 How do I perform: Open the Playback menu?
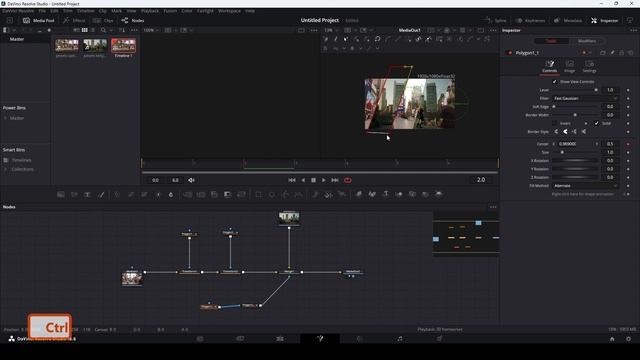(150, 11)
